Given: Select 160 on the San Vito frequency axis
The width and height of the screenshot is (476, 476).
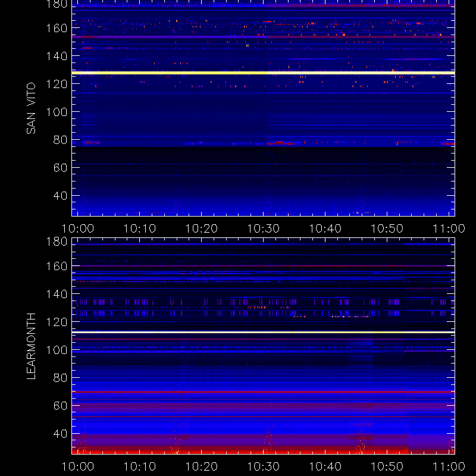Looking at the screenshot, I should 57,28.
